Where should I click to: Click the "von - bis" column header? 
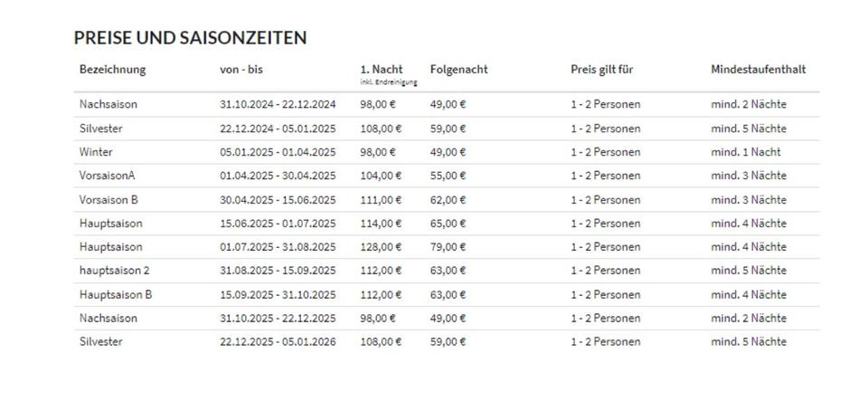pos(241,70)
